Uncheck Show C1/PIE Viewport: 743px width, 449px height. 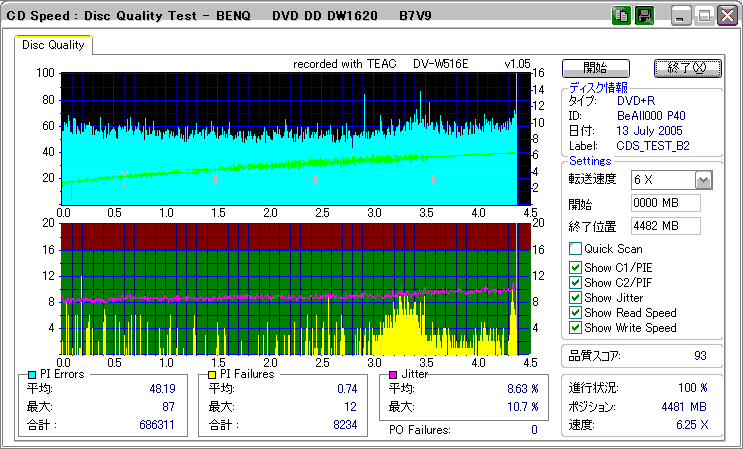(575, 267)
